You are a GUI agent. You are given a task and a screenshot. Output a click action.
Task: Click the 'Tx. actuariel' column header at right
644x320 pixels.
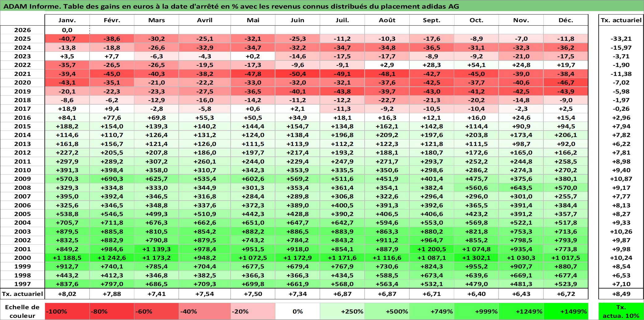[621, 20]
